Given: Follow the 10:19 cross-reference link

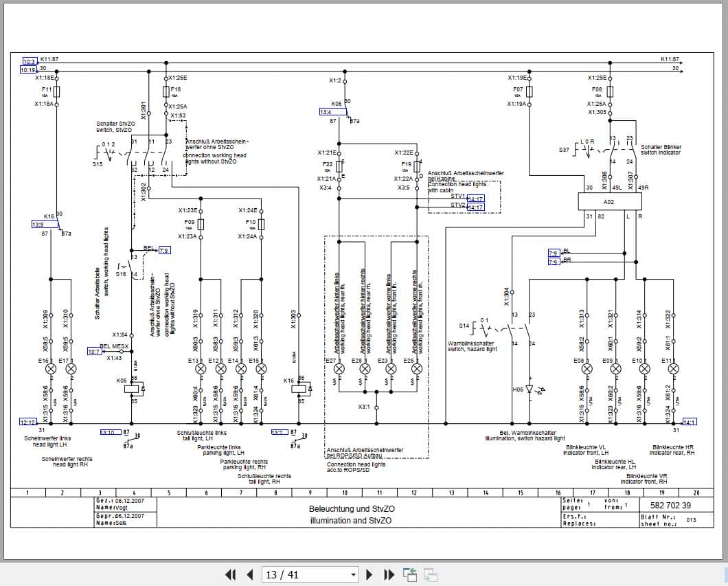Looking at the screenshot, I should click(x=28, y=70).
